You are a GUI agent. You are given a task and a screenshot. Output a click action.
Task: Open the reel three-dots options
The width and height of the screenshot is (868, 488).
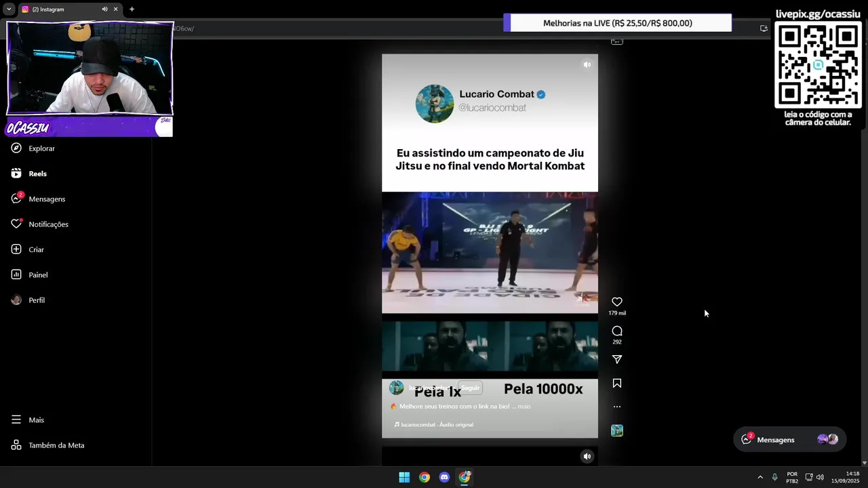[x=617, y=407]
